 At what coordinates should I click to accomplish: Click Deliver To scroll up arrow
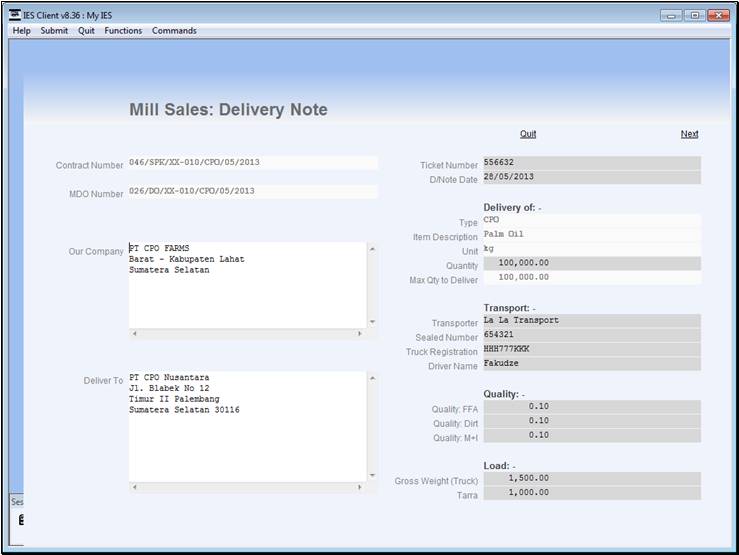click(372, 378)
